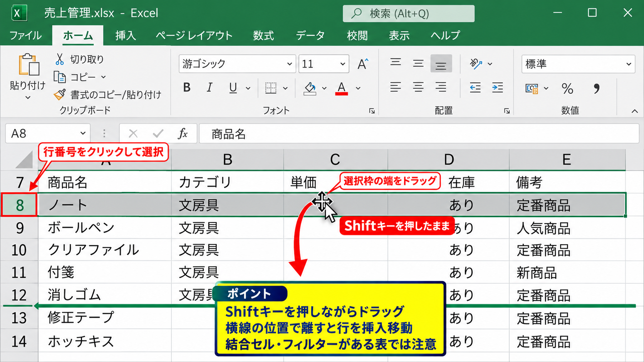644x362 pixels.
Task: Switch to 挿入 tab
Action: [126, 35]
